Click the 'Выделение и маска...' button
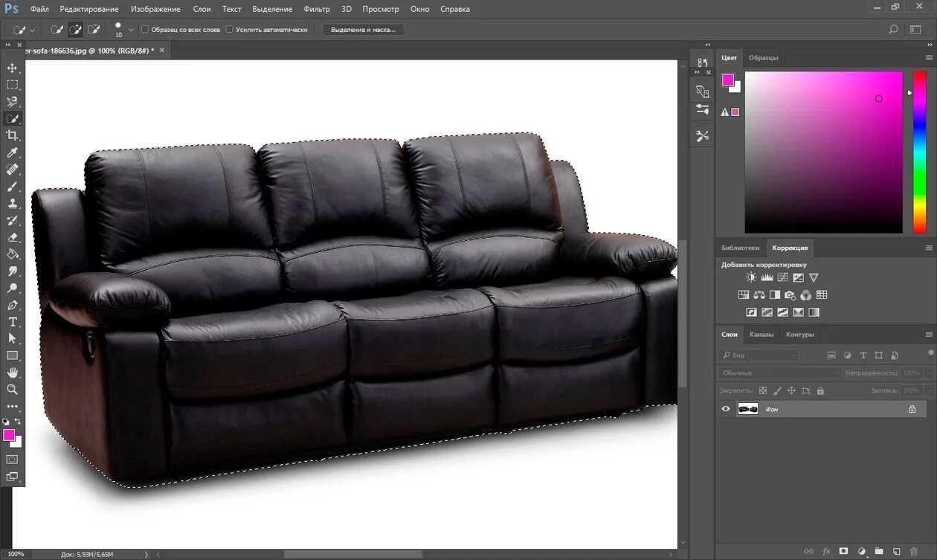The height and width of the screenshot is (560, 937). click(363, 30)
